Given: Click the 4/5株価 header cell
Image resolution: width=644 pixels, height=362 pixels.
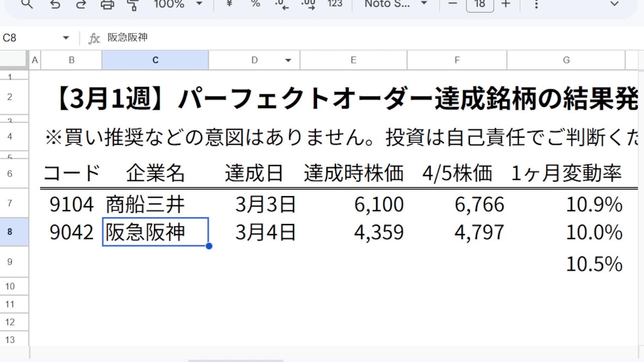Looking at the screenshot, I should pos(457,173).
